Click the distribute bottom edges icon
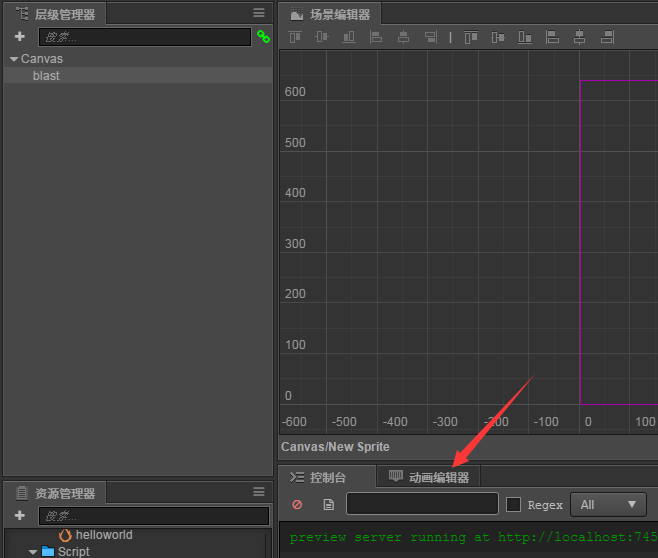Viewport: 658px width, 558px height. [525, 37]
